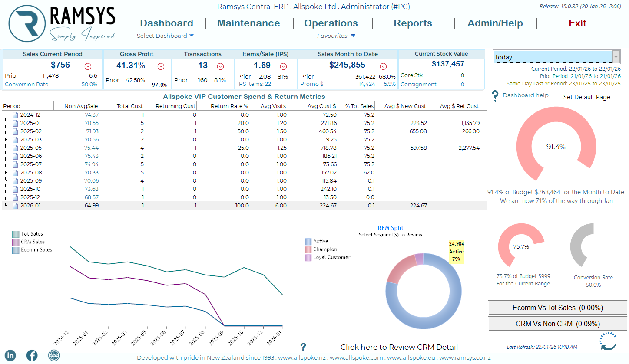629x364 pixels.
Task: Open the Favourites dropdown arrow
Action: pyautogui.click(x=353, y=36)
